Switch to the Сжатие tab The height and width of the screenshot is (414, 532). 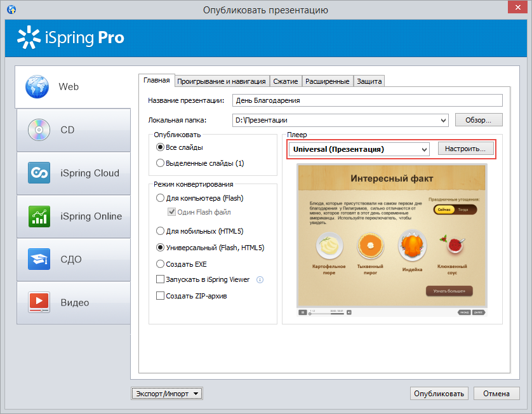[286, 81]
